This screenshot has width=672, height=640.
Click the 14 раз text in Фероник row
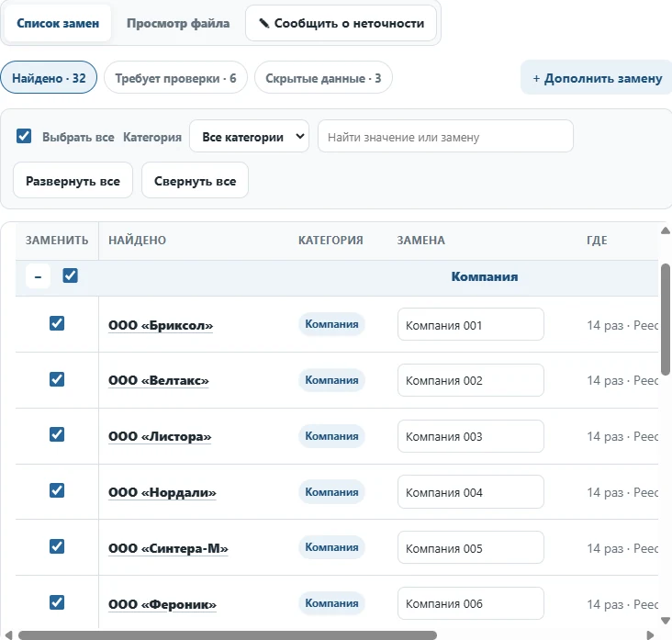click(605, 604)
